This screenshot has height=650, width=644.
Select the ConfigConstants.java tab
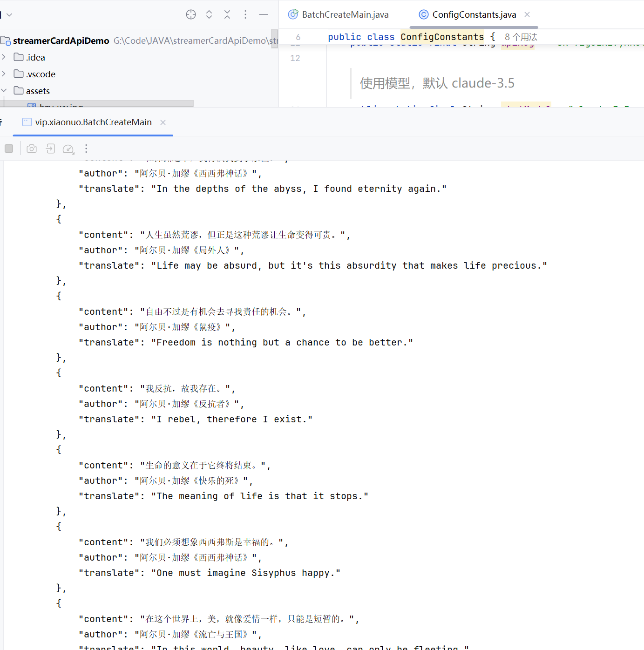tap(474, 15)
